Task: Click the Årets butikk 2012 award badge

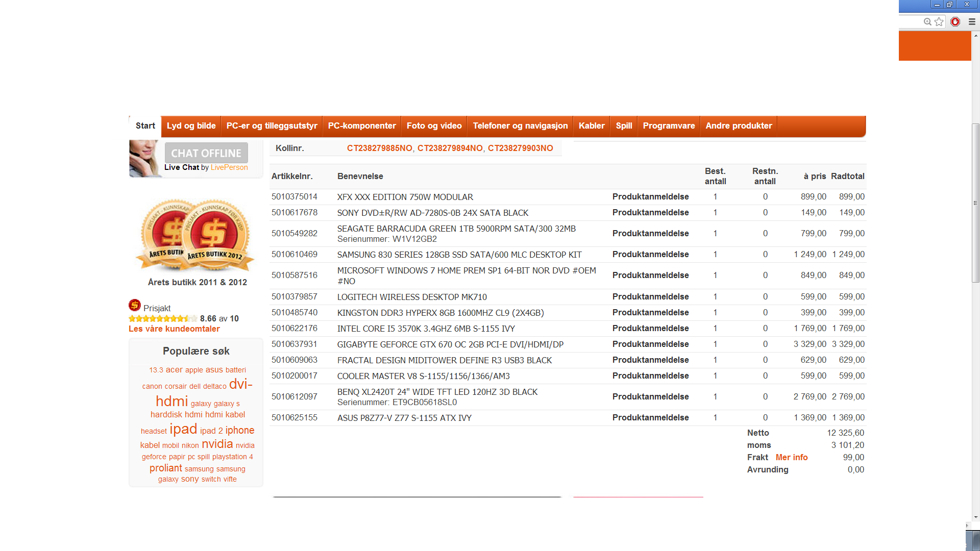Action: (x=215, y=235)
